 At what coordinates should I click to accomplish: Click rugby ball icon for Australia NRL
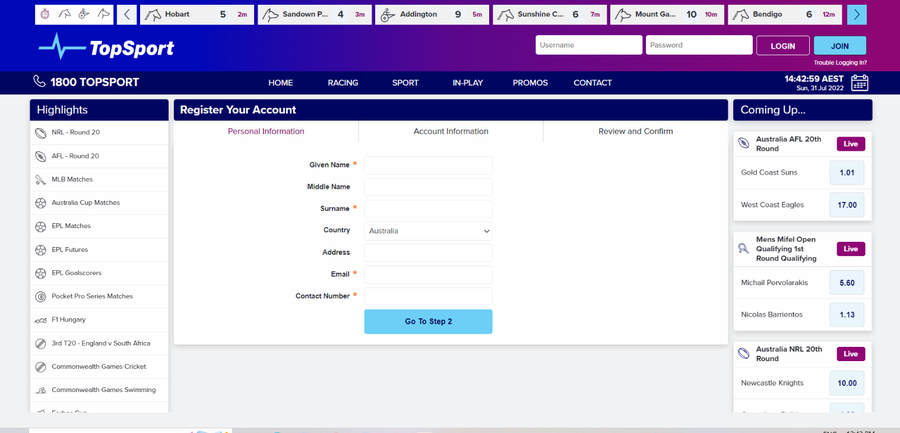[x=744, y=354]
